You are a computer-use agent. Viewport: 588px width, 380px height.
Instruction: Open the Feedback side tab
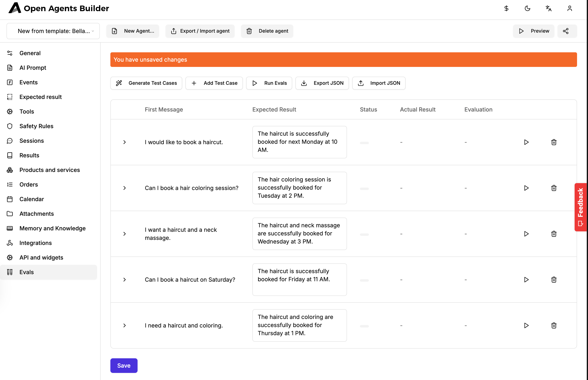581,207
